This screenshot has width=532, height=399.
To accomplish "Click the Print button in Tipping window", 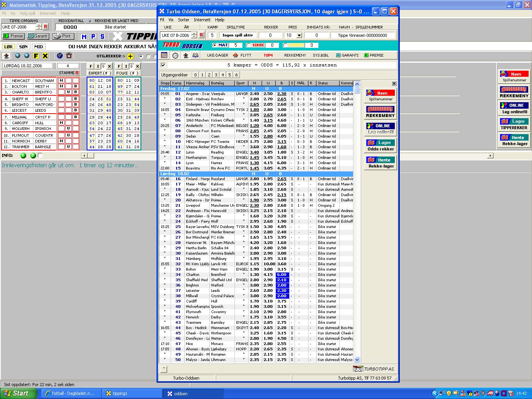I will point(63,36).
